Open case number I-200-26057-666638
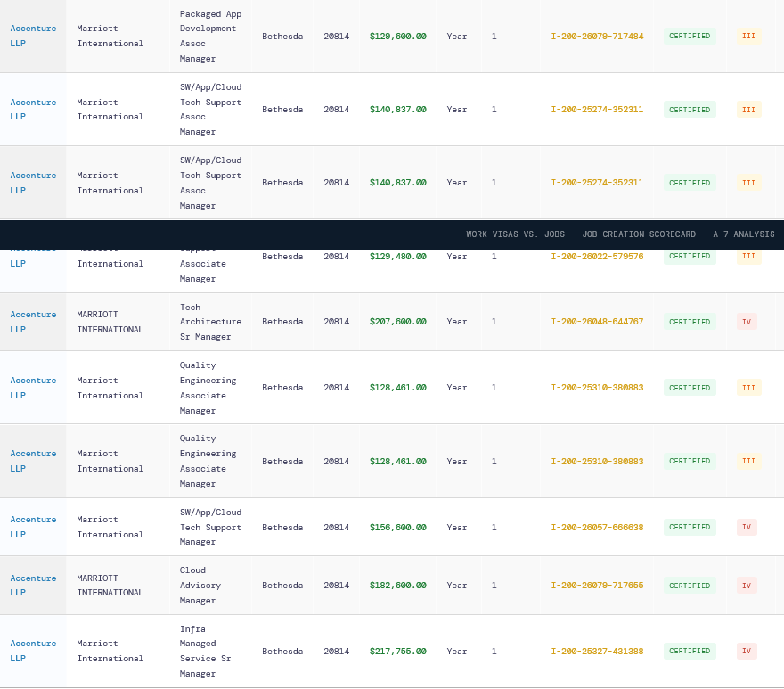 pyautogui.click(x=597, y=527)
